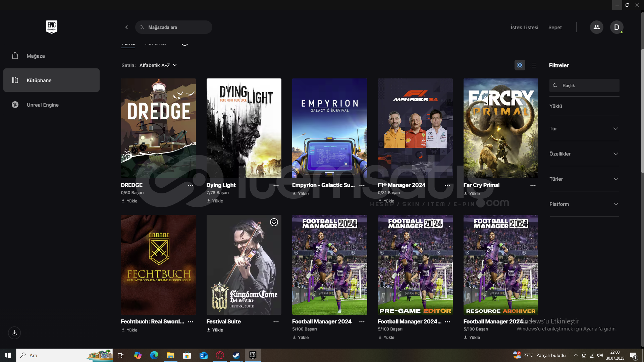Click the Epic Games logo
The image size is (644, 362).
click(x=52, y=27)
